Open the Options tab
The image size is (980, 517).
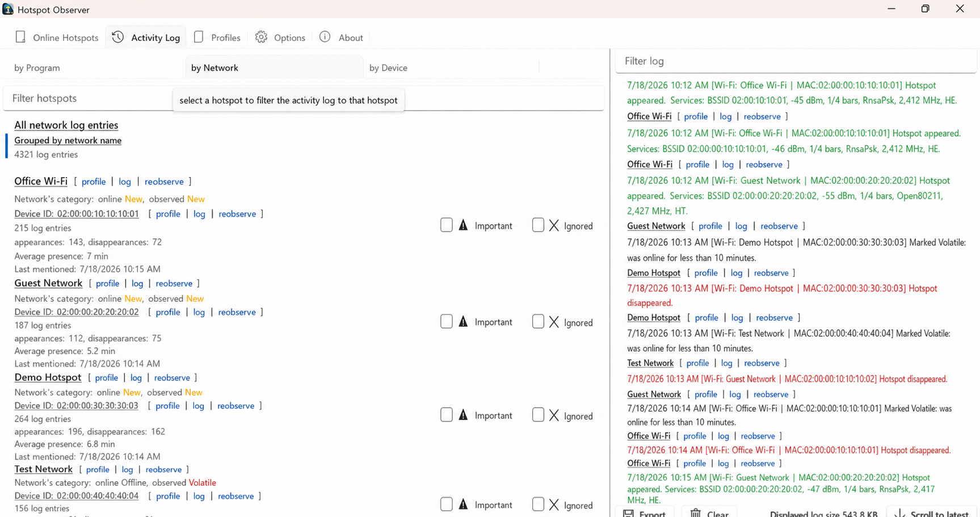[x=280, y=37]
